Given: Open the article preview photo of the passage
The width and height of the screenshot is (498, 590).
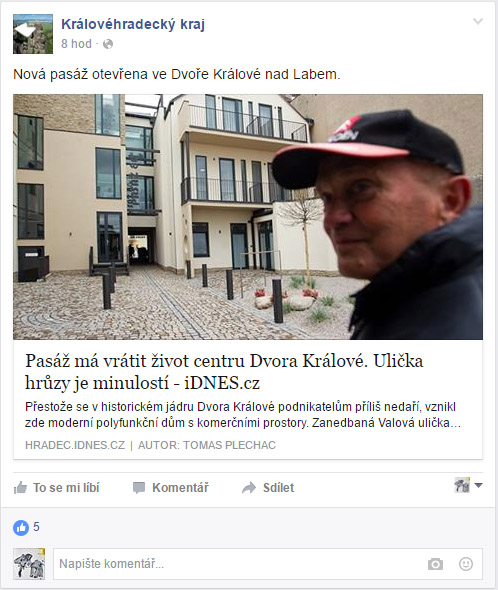Looking at the screenshot, I should click(x=248, y=217).
